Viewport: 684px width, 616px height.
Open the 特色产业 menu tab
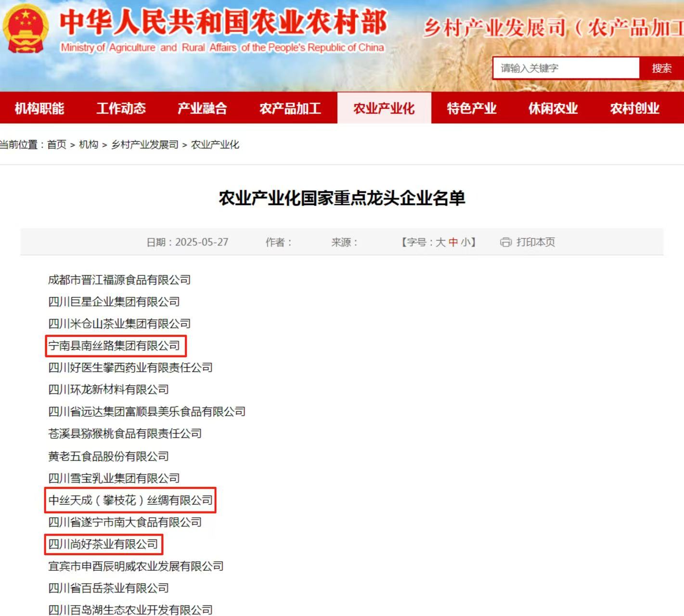tap(471, 108)
